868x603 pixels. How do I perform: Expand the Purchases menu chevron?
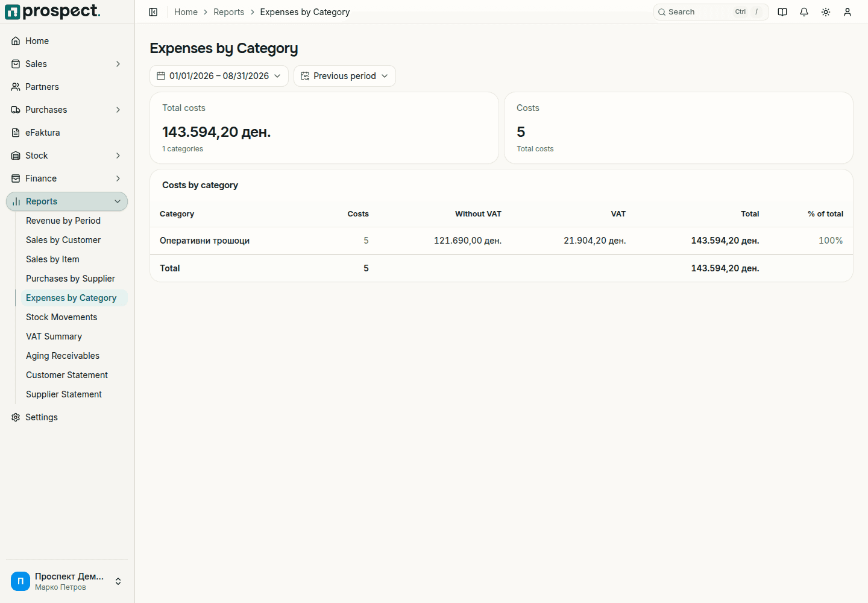coord(118,110)
